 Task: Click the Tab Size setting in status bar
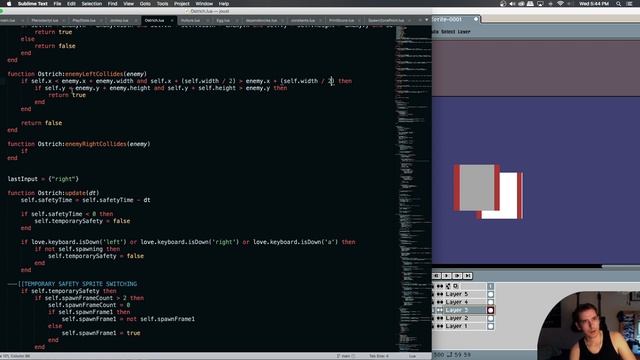[379, 356]
